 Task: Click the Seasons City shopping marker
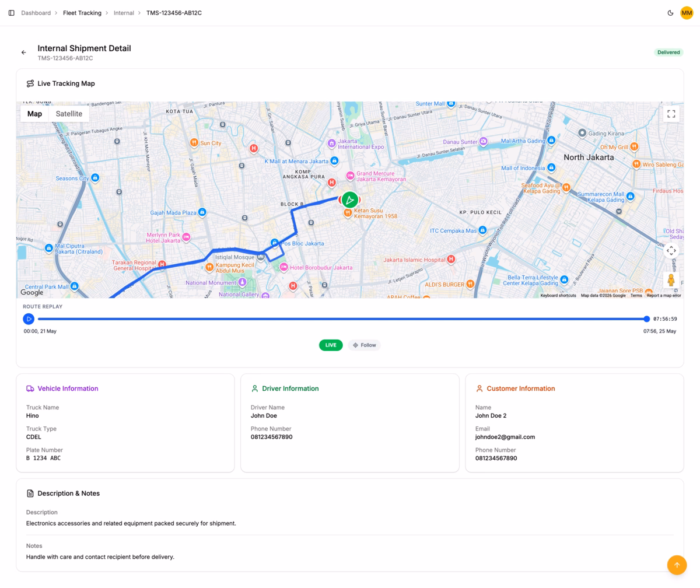(x=95, y=178)
